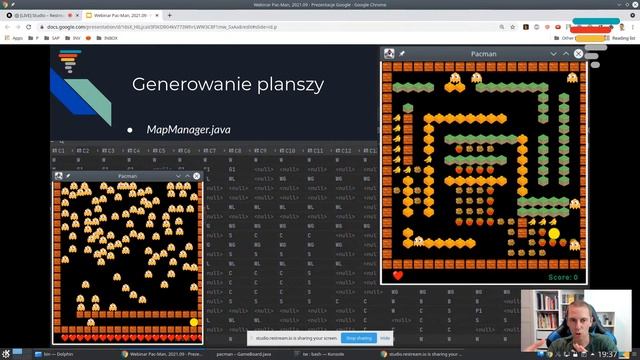This screenshot has height=360, width=640.
Task: Switch to studio.restream.io sharing taskbar entry
Action: tap(420, 354)
